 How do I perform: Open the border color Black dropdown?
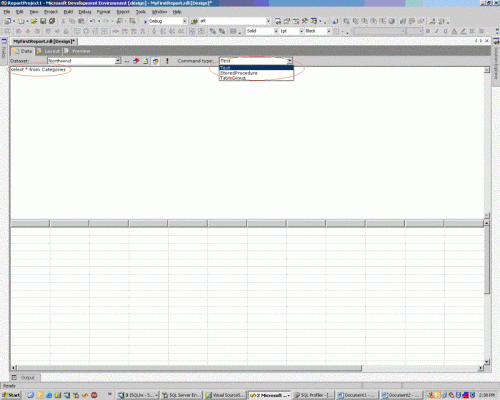328,31
